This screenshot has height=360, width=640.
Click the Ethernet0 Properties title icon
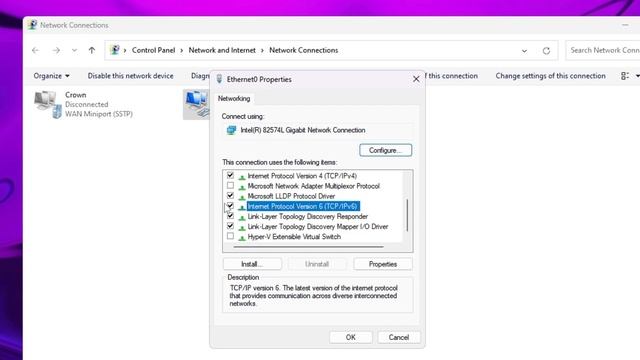tap(219, 79)
